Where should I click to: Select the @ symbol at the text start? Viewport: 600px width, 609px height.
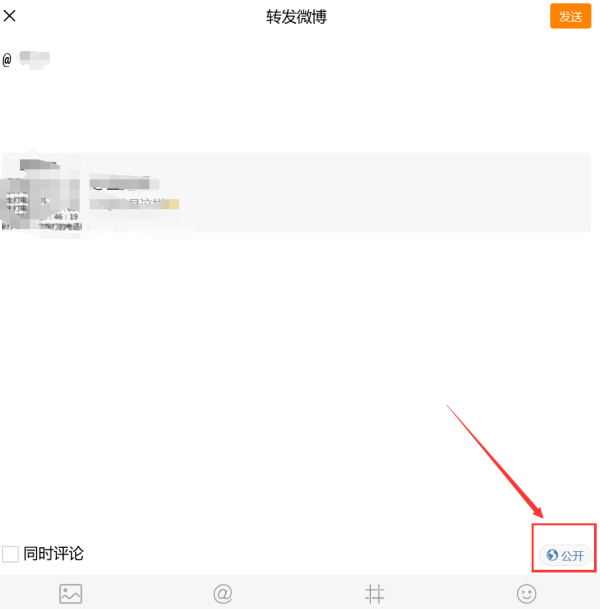pyautogui.click(x=7, y=60)
